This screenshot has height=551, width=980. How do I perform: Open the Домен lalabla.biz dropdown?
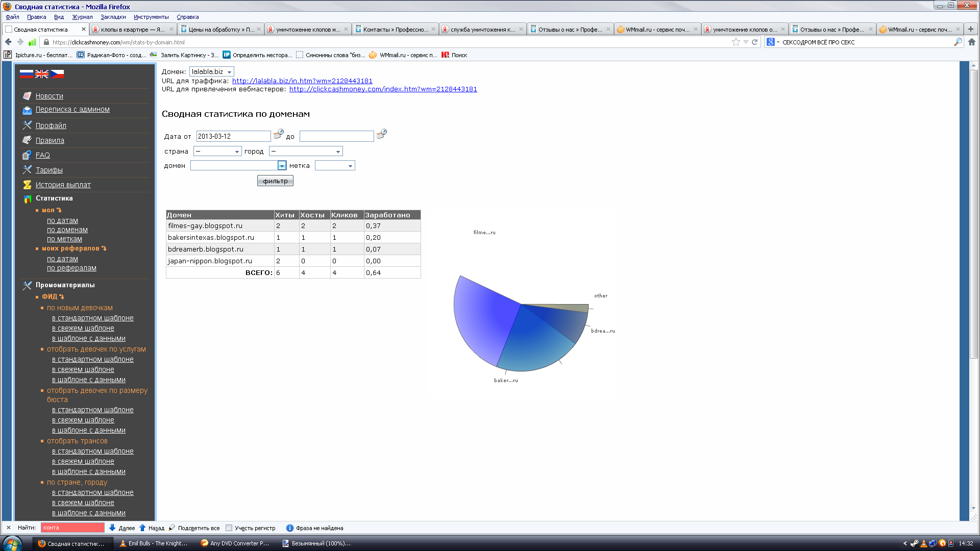pyautogui.click(x=211, y=72)
